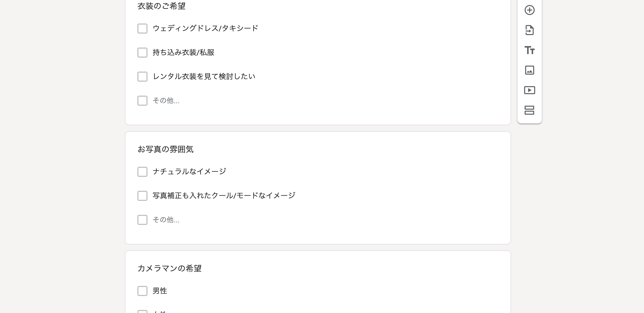
Task: Check その他 under 衣装のご希望
Action: 142,101
